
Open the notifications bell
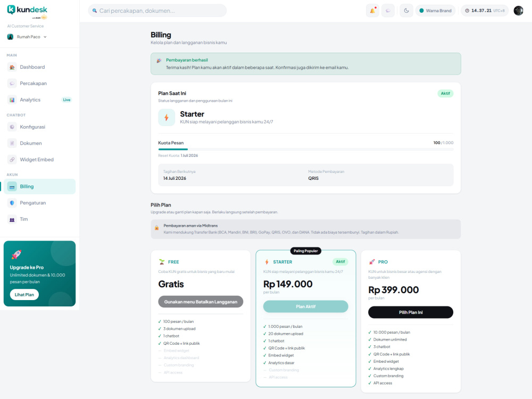372,11
